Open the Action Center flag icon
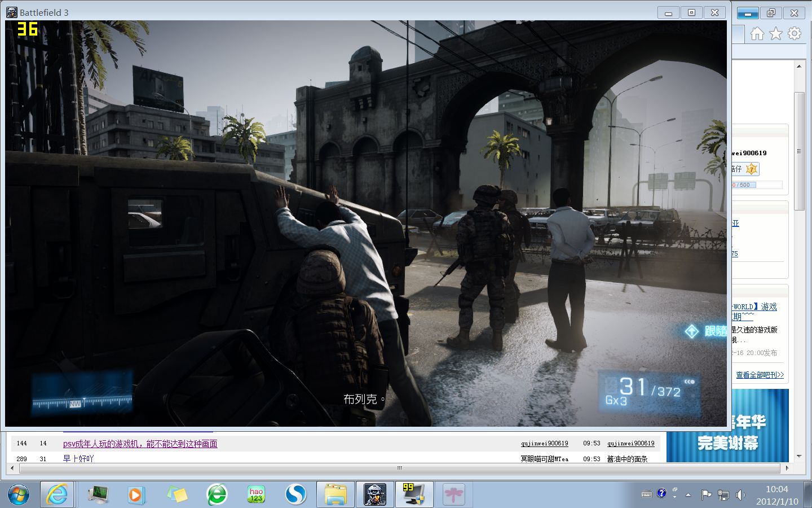 coord(706,495)
